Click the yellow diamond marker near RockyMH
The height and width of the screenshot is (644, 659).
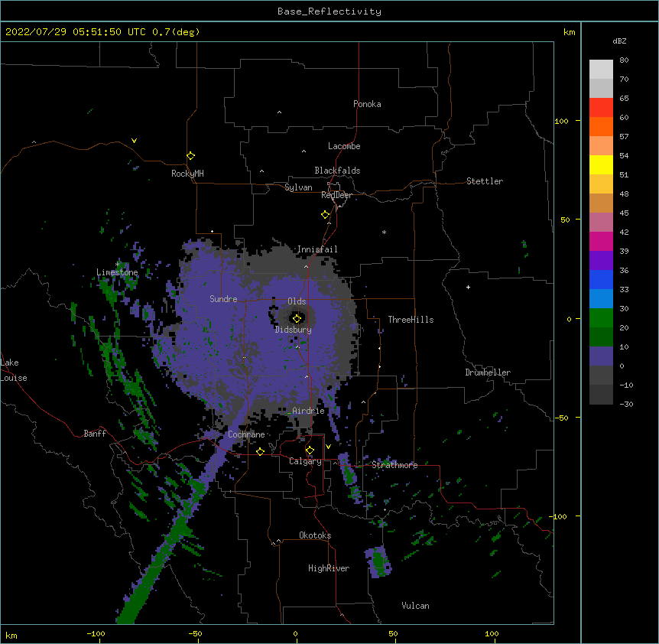(190, 156)
